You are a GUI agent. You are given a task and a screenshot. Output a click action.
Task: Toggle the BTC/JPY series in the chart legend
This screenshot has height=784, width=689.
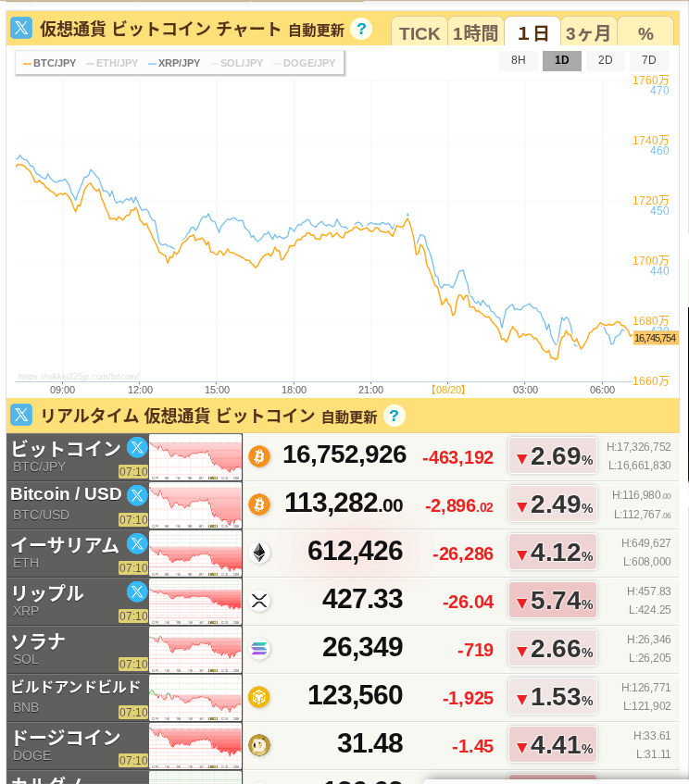(49, 63)
